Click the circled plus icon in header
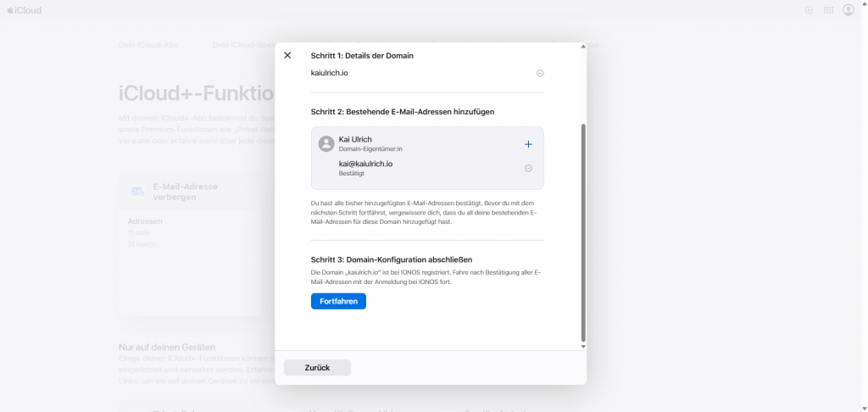 [808, 10]
